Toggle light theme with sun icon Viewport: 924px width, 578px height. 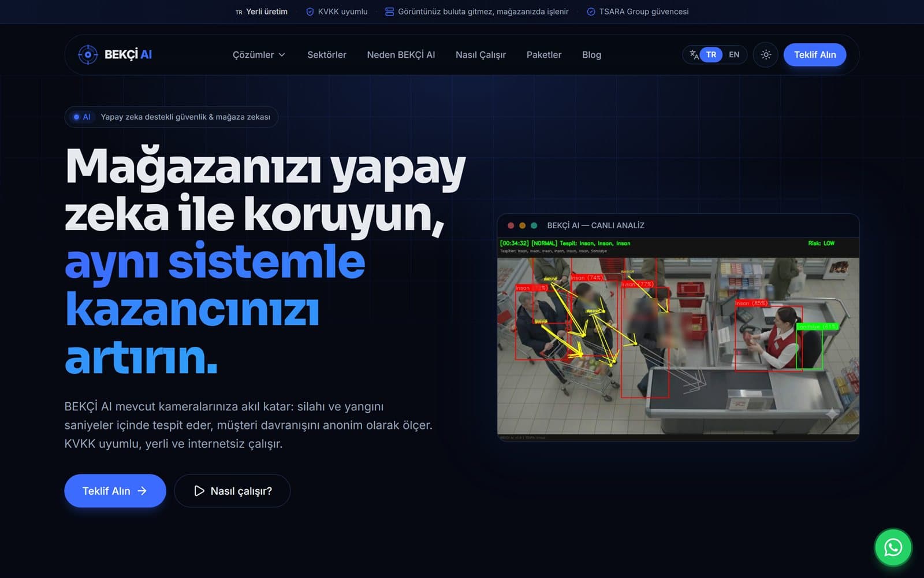(x=766, y=54)
